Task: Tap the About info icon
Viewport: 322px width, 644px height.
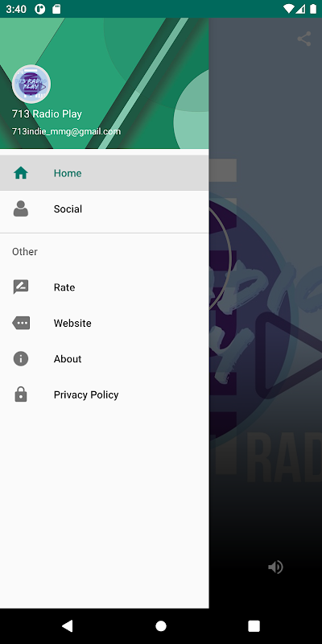Action: [x=21, y=358]
